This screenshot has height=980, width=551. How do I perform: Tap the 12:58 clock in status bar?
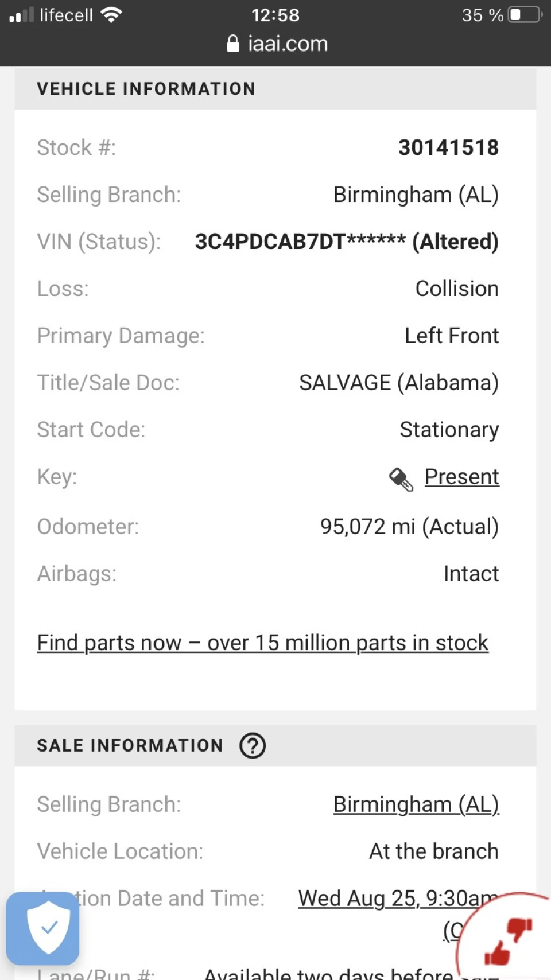[275, 15]
